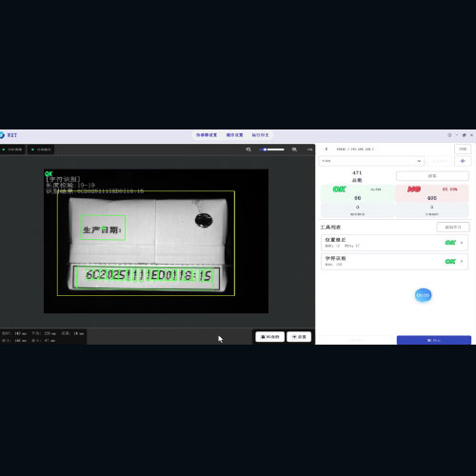Click the clear counts button beside total
The image size is (476, 476).
pyautogui.click(x=432, y=176)
